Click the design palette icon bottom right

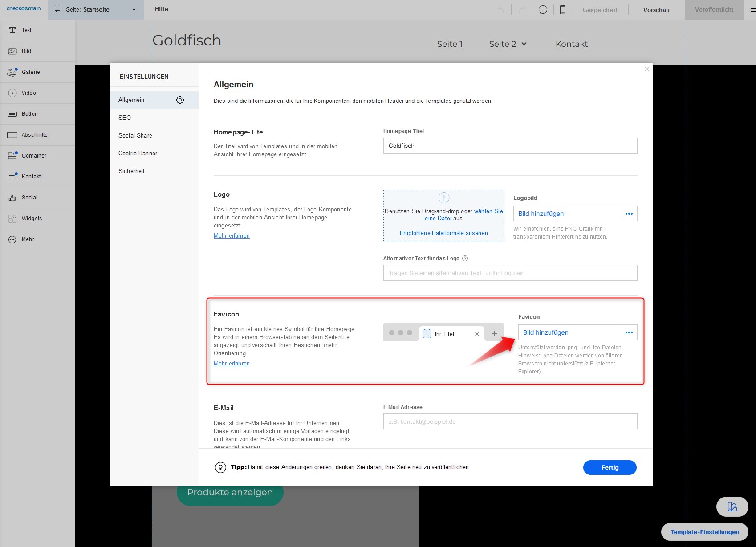[732, 506]
